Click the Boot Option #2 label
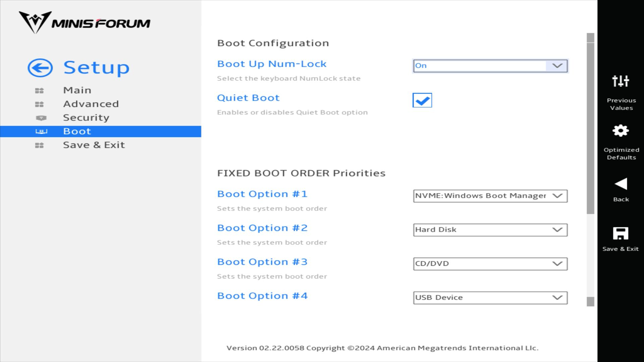This screenshot has width=644, height=362. (x=262, y=228)
